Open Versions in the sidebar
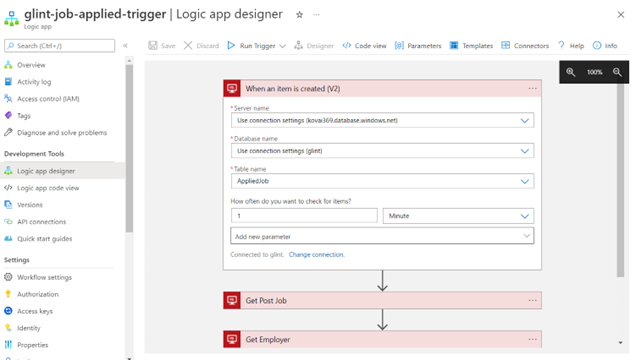Screen dimensions: 636x360 tap(30, 205)
